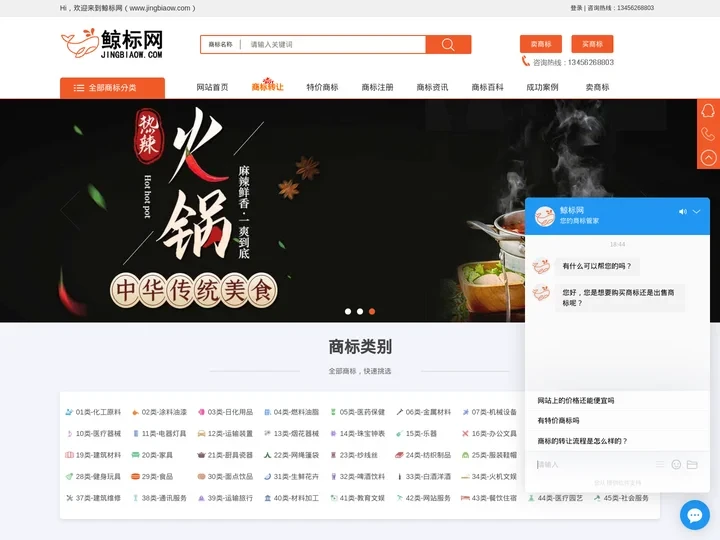Open category 29类-食品

(x=152, y=477)
